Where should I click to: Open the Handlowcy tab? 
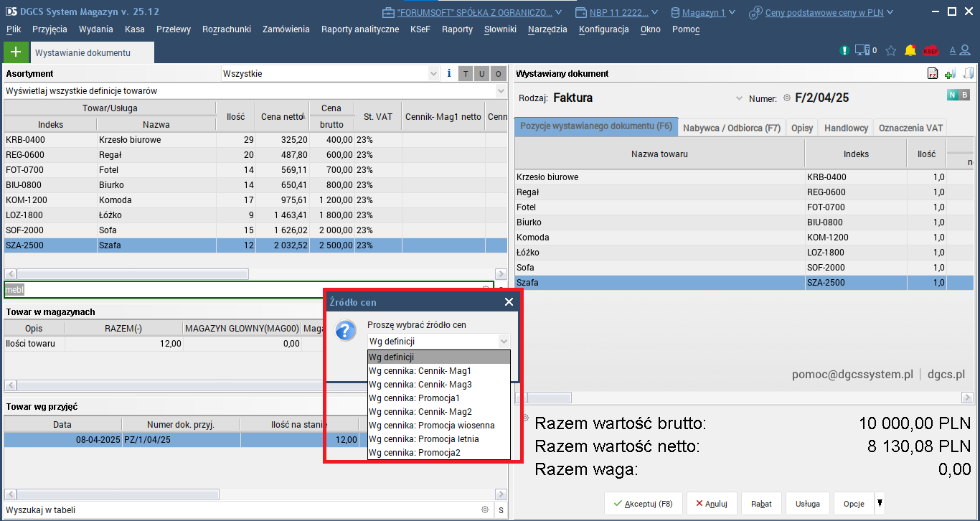tap(847, 128)
